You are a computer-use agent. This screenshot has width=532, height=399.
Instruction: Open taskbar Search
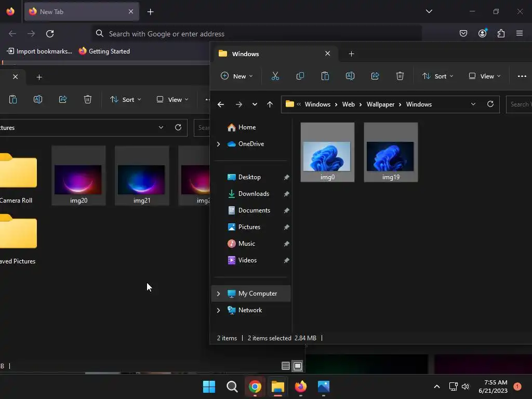(x=232, y=387)
